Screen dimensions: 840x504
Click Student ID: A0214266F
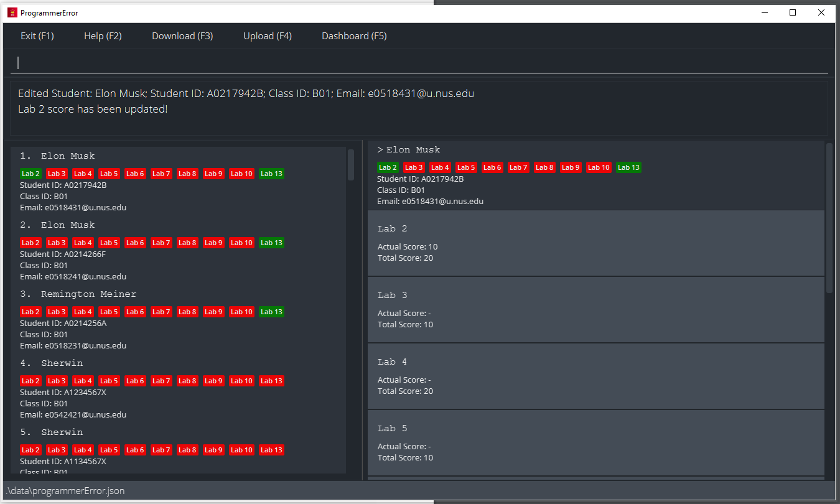(x=63, y=254)
